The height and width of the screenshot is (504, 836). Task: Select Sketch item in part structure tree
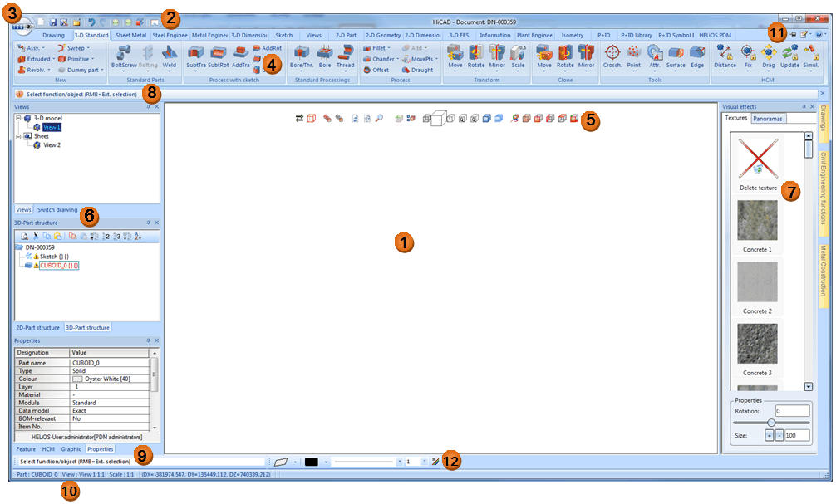click(x=54, y=257)
